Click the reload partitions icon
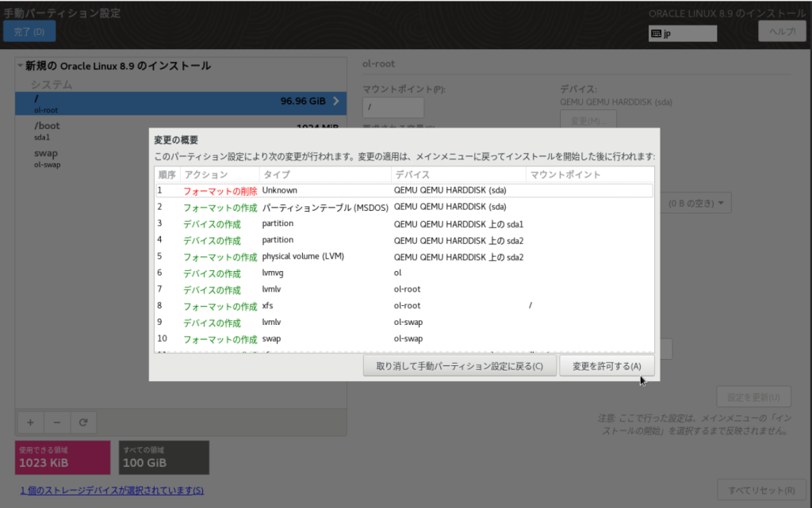Image resolution: width=812 pixels, height=508 pixels. coord(82,422)
